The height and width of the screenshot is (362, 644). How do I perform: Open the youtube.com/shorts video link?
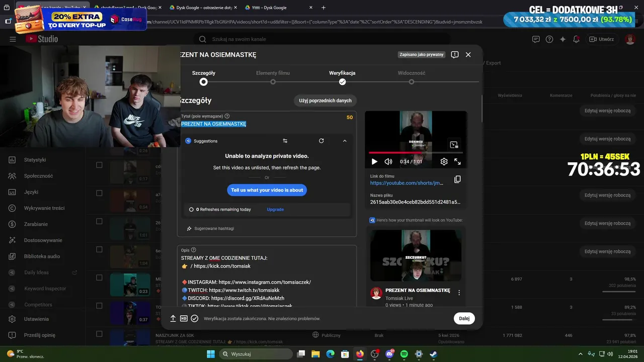[407, 183]
